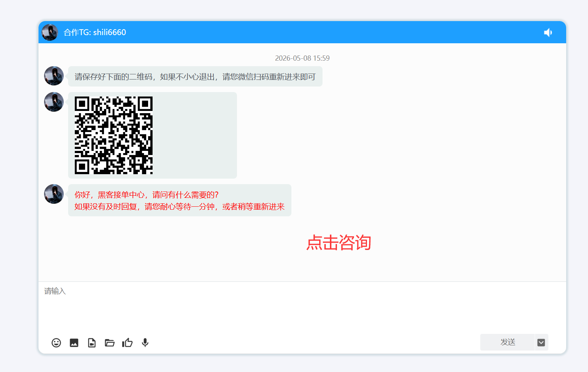Expand the send options dropdown arrow
The width and height of the screenshot is (588, 372).
tap(541, 342)
